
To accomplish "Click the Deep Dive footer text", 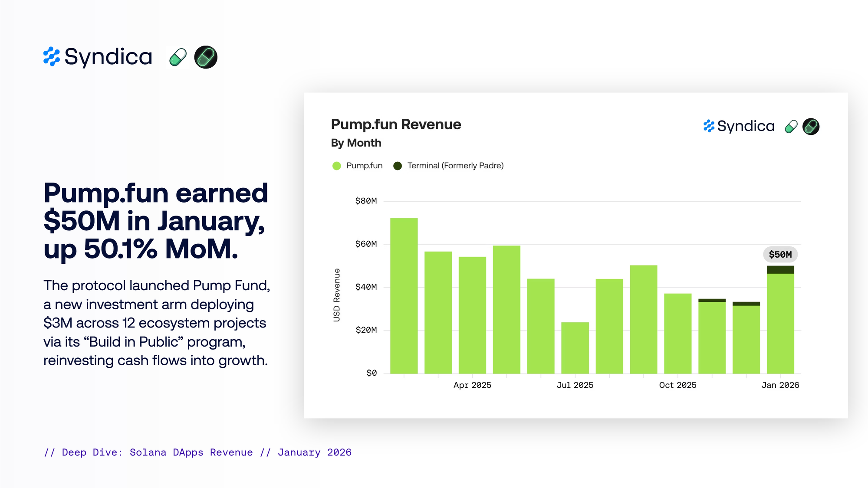I will tap(197, 452).
